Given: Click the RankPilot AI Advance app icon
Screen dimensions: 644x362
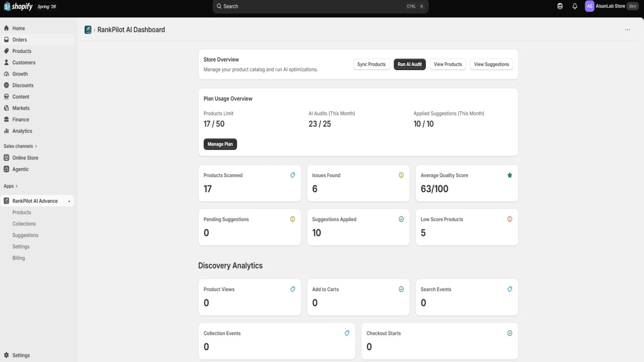Looking at the screenshot, I should (6, 201).
